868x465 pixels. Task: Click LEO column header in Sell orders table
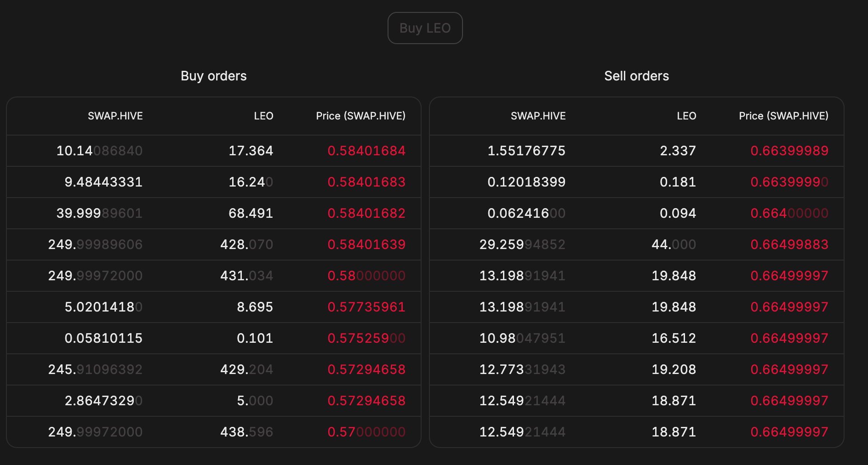pyautogui.click(x=686, y=116)
